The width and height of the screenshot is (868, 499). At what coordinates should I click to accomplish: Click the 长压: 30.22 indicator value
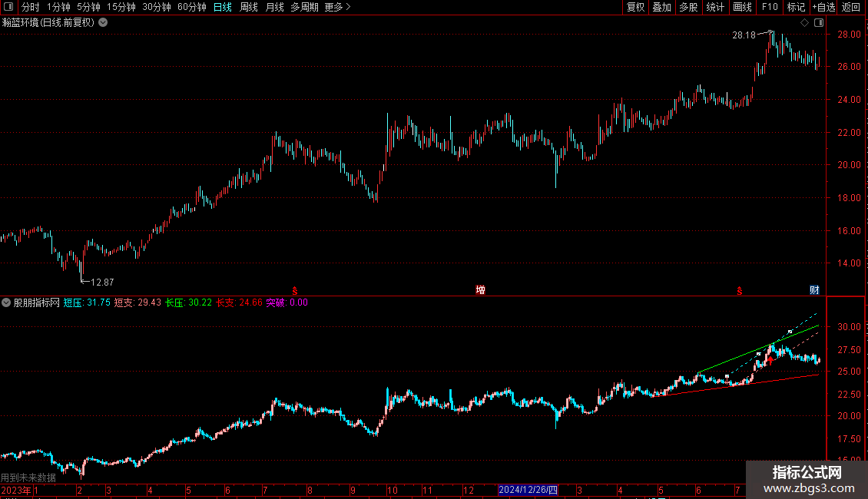188,302
